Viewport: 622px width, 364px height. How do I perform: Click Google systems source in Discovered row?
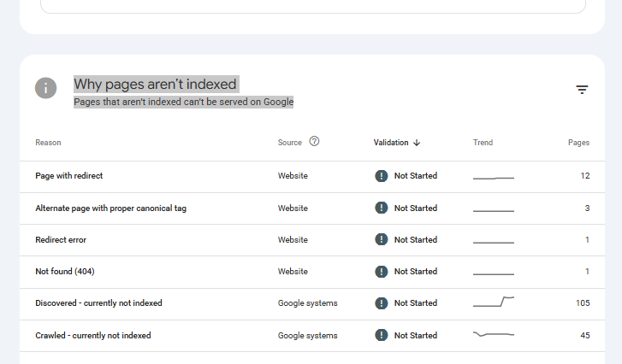(x=307, y=303)
